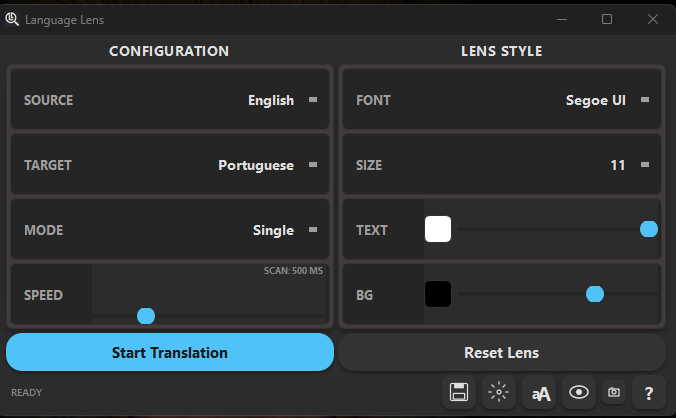Image resolution: width=676 pixels, height=418 pixels.
Task: Click the READY status text
Action: coord(27,393)
